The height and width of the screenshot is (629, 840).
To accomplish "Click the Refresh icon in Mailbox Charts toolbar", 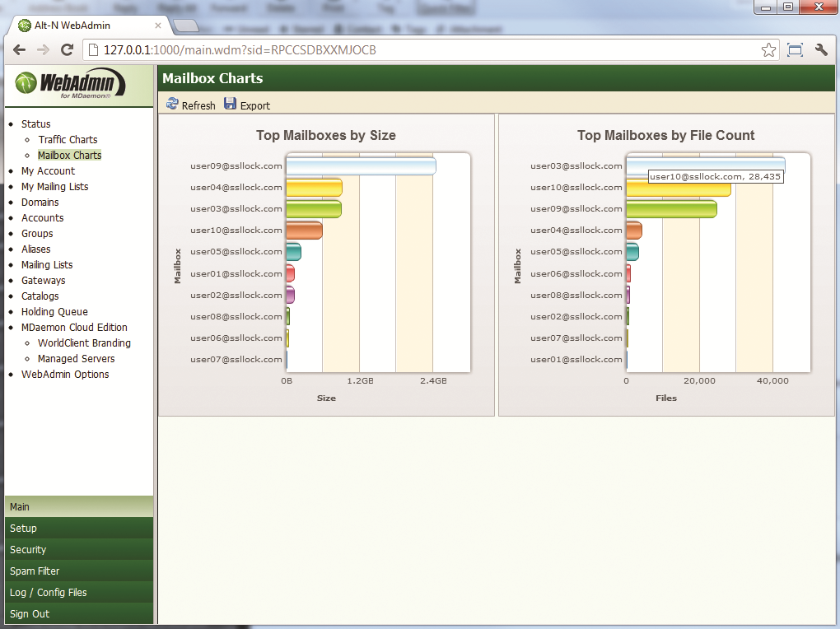I will pyautogui.click(x=172, y=104).
